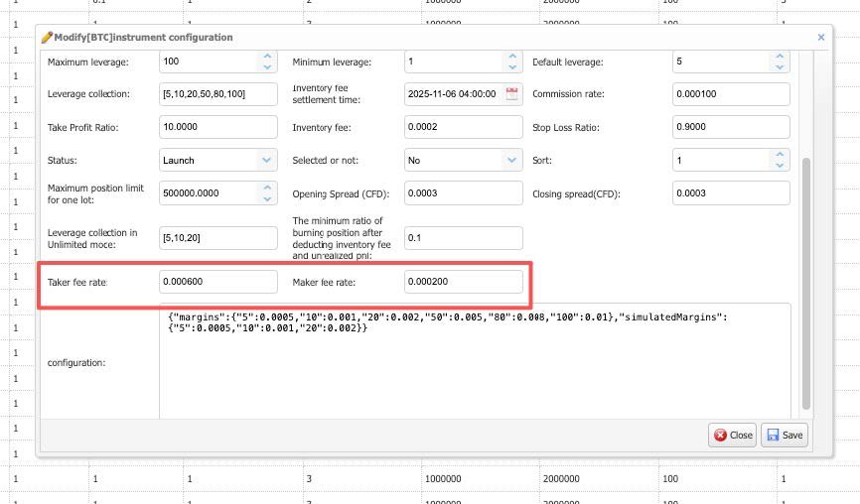The width and height of the screenshot is (860, 504).
Task: Click the Taker fee rate field
Action: click(x=218, y=282)
